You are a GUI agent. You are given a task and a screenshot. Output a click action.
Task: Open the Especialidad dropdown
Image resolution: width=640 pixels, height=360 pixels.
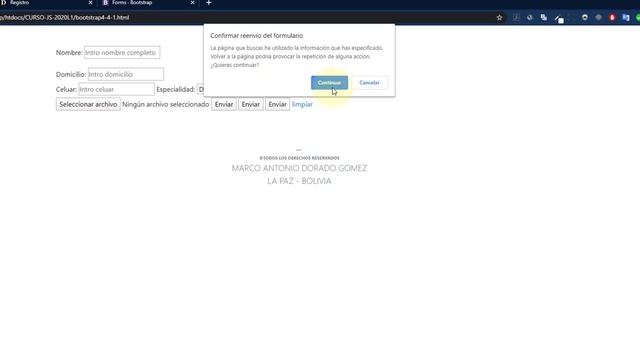(200, 89)
